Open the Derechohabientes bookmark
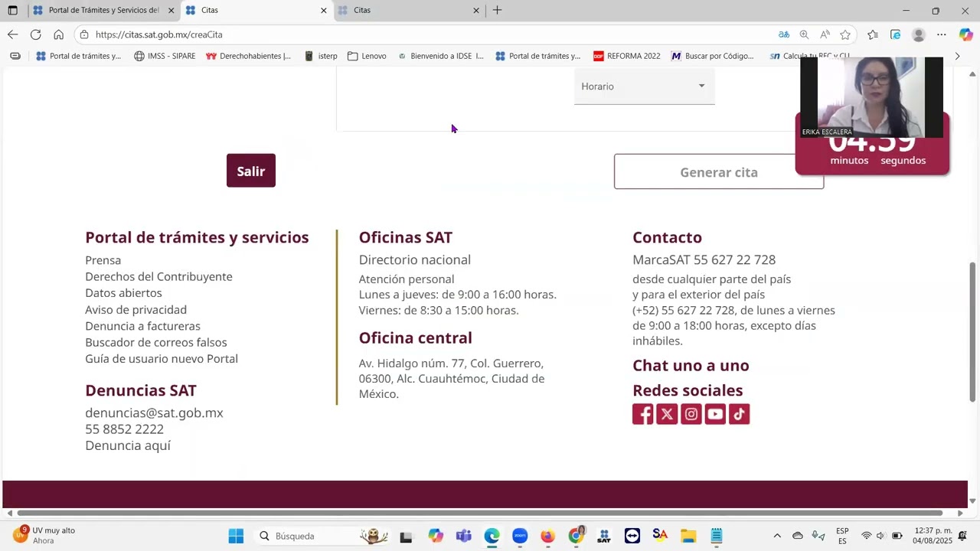The width and height of the screenshot is (980, 551). pos(248,56)
